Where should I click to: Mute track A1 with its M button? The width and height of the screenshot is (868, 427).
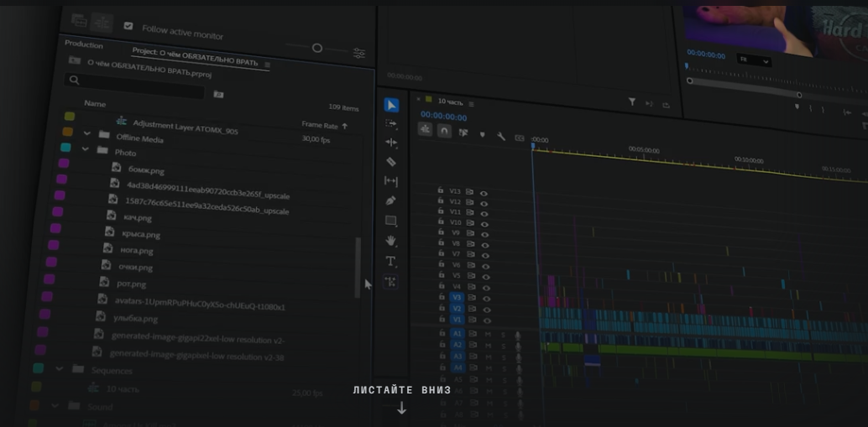tap(488, 335)
